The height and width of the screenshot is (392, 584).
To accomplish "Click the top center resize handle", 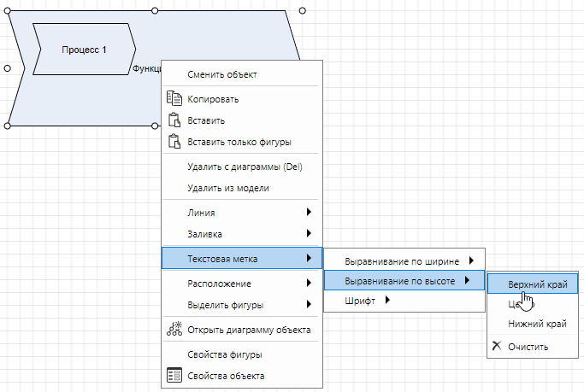I will click(x=155, y=10).
